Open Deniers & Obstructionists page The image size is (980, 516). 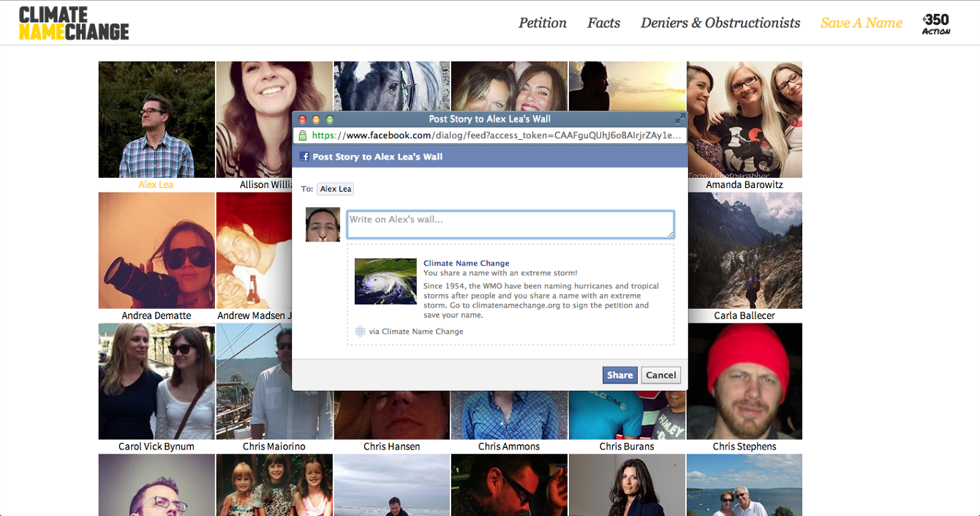(x=720, y=23)
